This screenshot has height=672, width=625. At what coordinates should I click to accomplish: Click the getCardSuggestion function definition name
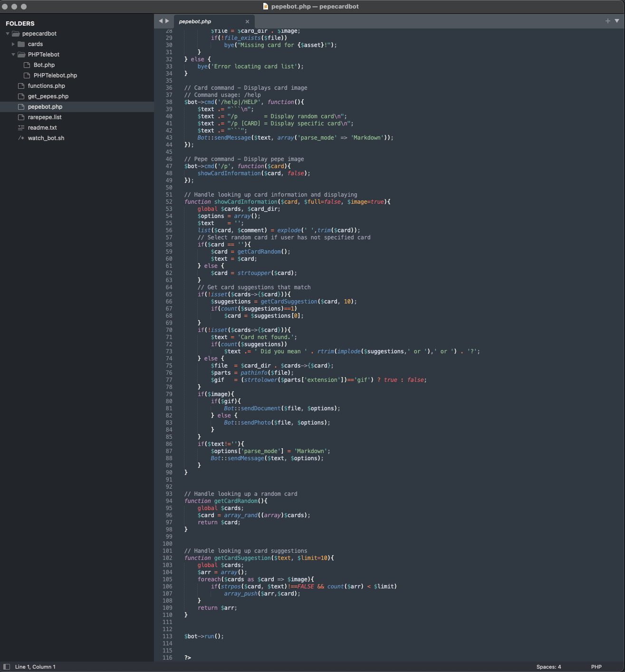click(x=242, y=558)
